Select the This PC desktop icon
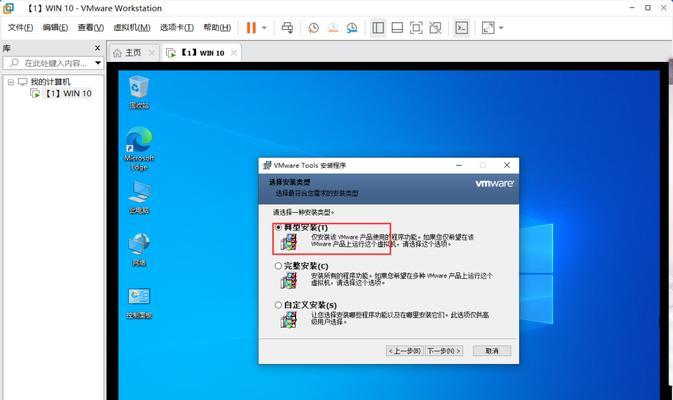Image resolution: width=673 pixels, height=400 pixels. point(139,197)
